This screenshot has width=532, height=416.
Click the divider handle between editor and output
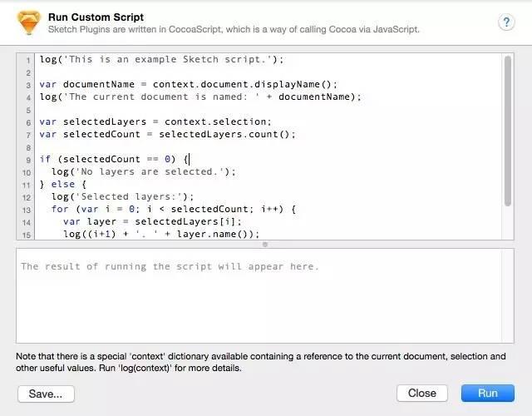pos(265,244)
